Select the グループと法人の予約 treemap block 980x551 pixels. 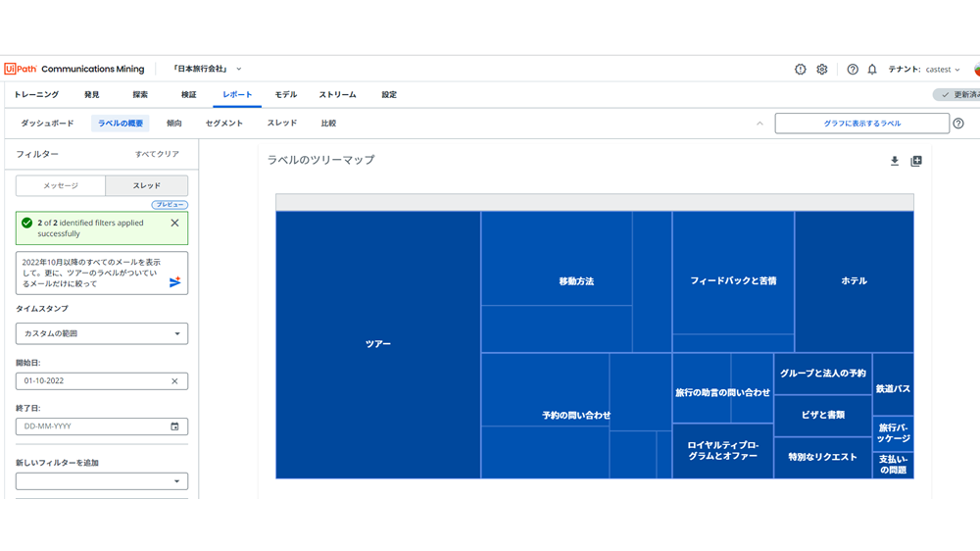822,374
